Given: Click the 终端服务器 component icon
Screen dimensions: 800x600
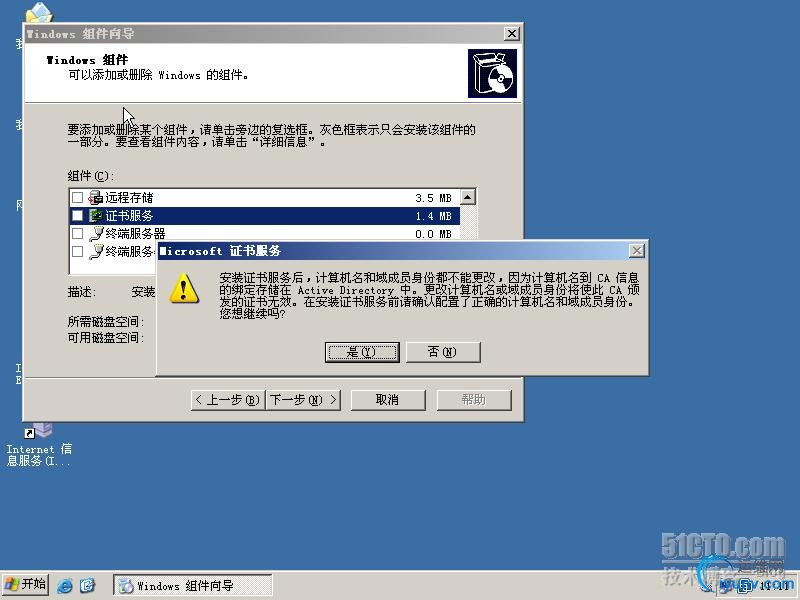Looking at the screenshot, I should click(x=95, y=234).
